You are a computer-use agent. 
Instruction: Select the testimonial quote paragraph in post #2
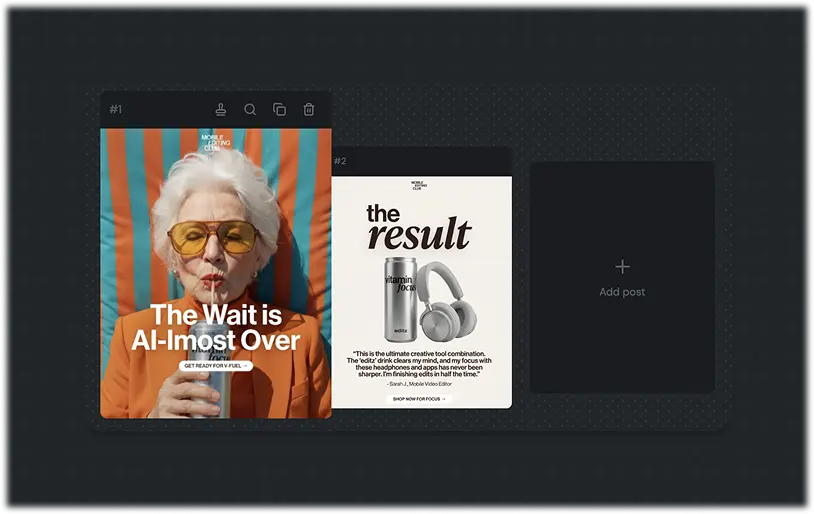[419, 364]
